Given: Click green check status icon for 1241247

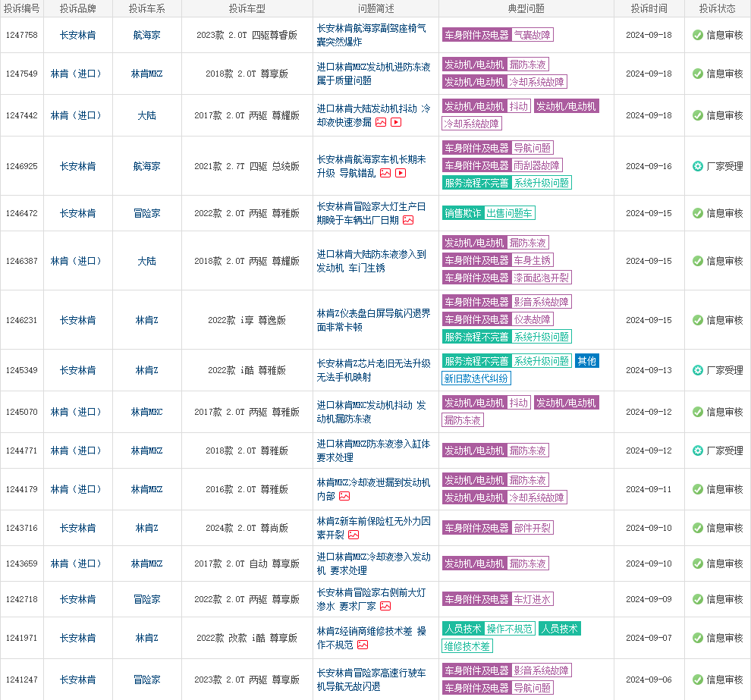Looking at the screenshot, I should [x=698, y=680].
